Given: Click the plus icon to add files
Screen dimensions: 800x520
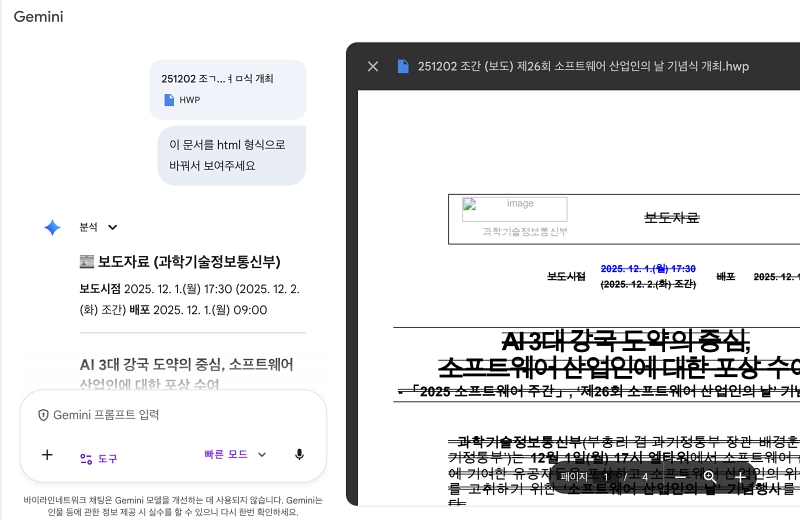Looking at the screenshot, I should click(x=47, y=455).
